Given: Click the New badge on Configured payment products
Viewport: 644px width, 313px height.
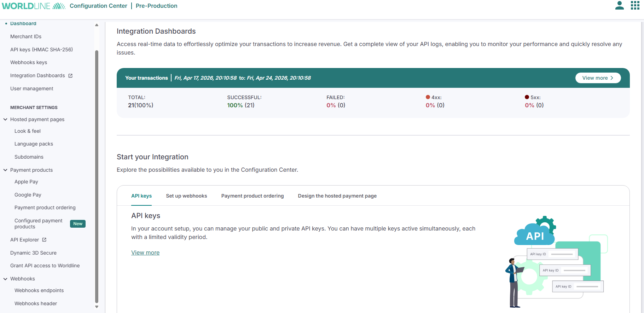Looking at the screenshot, I should (78, 224).
